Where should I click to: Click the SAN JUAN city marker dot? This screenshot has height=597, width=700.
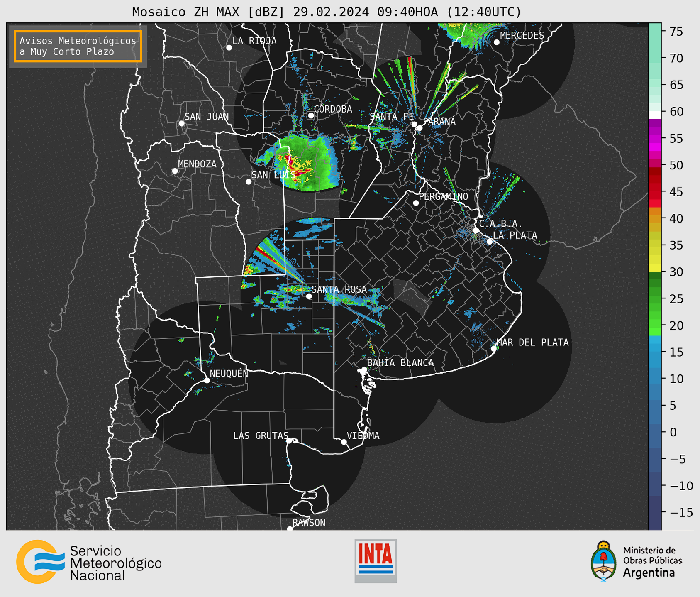point(181,123)
